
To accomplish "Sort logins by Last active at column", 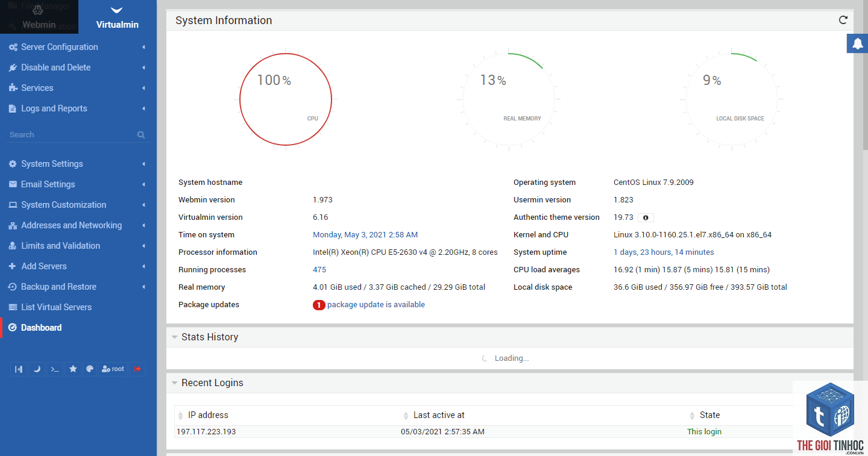I will point(439,415).
